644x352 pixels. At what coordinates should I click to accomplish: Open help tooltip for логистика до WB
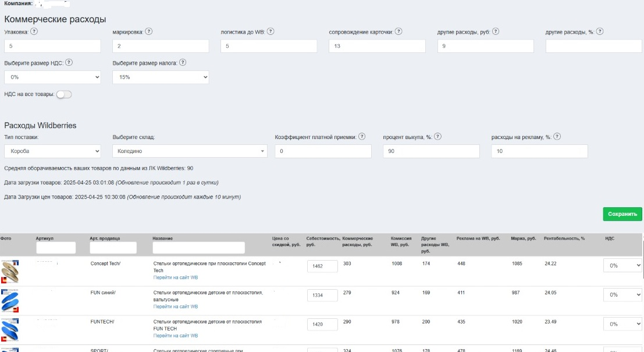pos(271,31)
